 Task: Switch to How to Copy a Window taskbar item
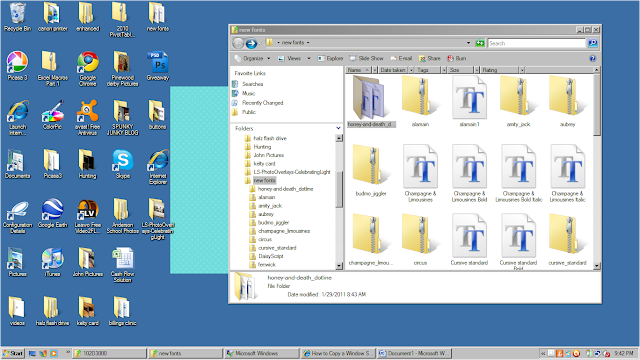point(338,353)
